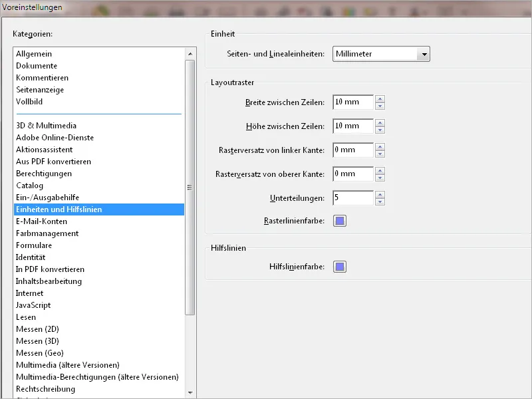532x399 pixels.
Task: Click the Rasterversatz von linker Kante field
Action: 353,150
